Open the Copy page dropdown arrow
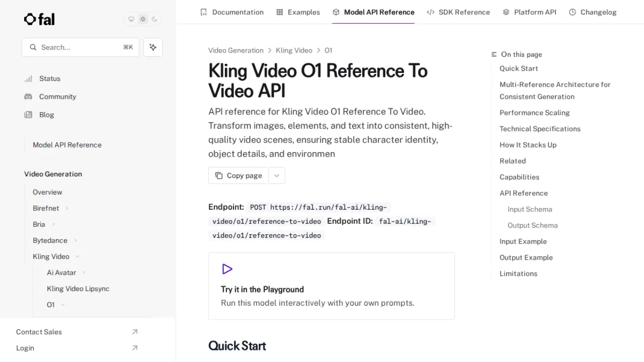This screenshot has height=362, width=644. click(276, 175)
